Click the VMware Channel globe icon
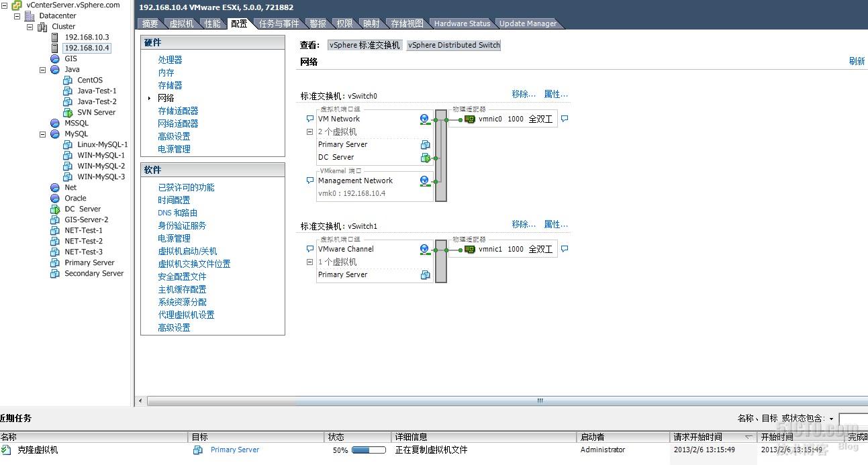The height and width of the screenshot is (465, 868). (x=424, y=249)
